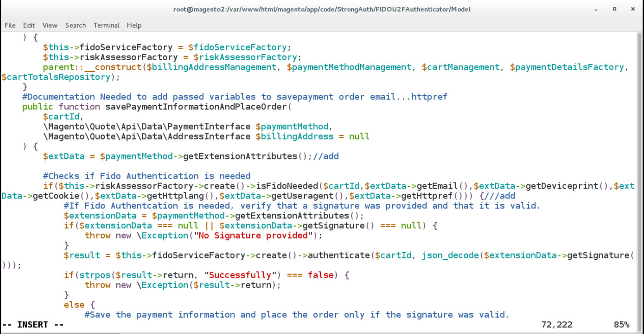Click '$this->fidoServiceFactory = $fidoServiceFactory' line
The height and width of the screenshot is (334, 644).
167,47
